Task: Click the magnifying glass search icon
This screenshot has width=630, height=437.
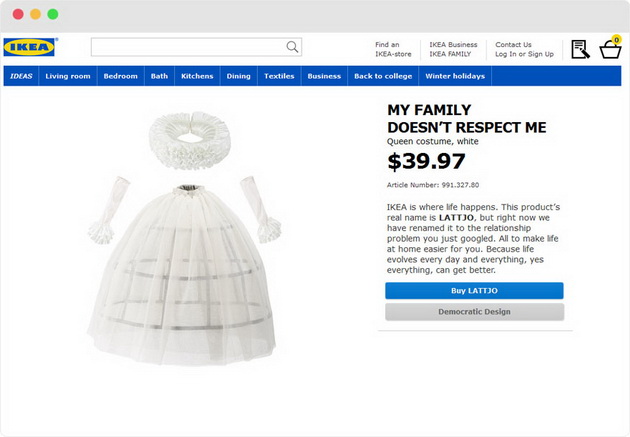Action: pos(292,47)
